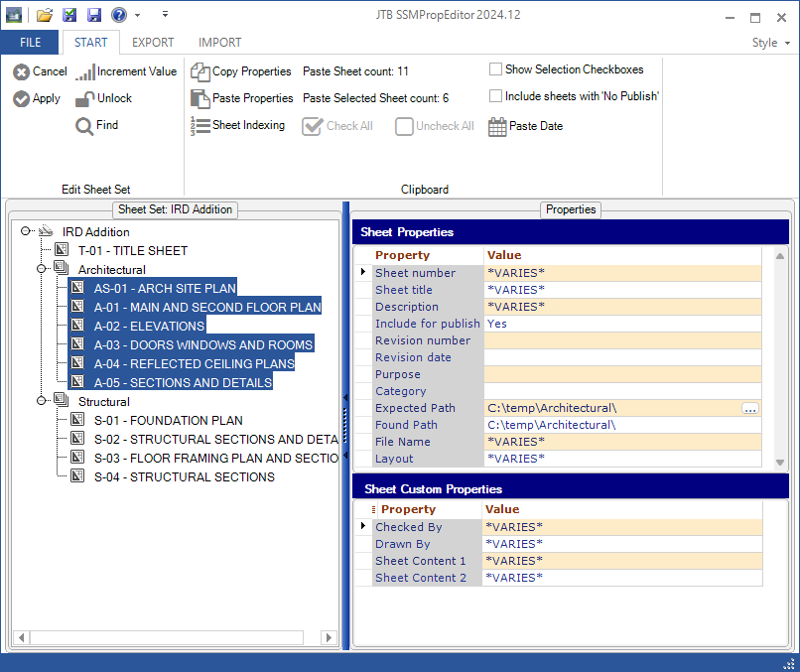This screenshot has width=800, height=672.
Task: Select S-01 - FOUNDATION PLAN sheet
Action: 168,420
